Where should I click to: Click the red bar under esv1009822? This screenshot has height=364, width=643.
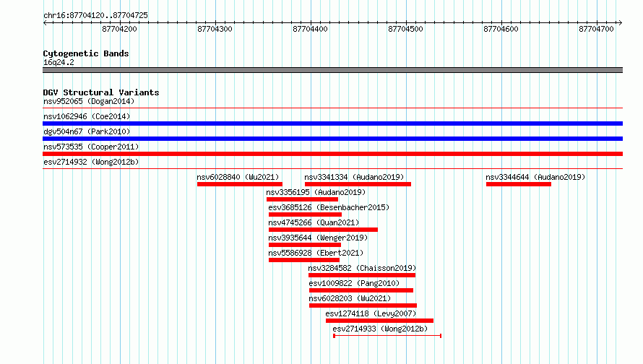coord(361,290)
